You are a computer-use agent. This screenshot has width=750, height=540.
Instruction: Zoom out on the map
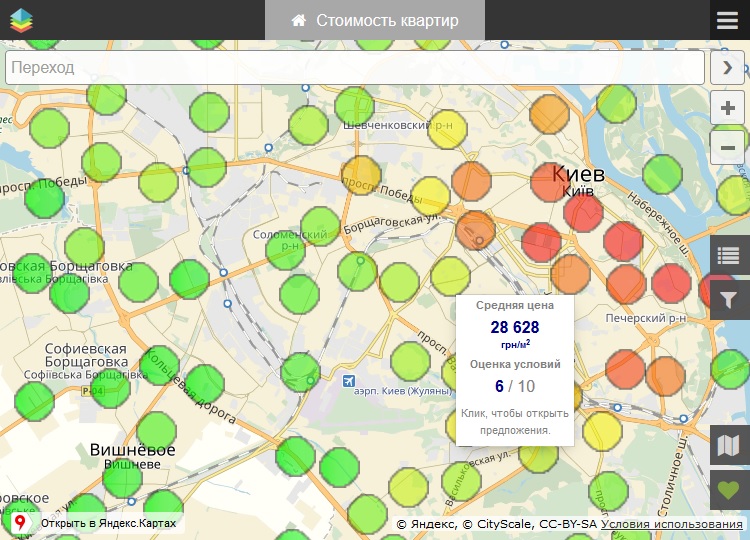pos(727,148)
